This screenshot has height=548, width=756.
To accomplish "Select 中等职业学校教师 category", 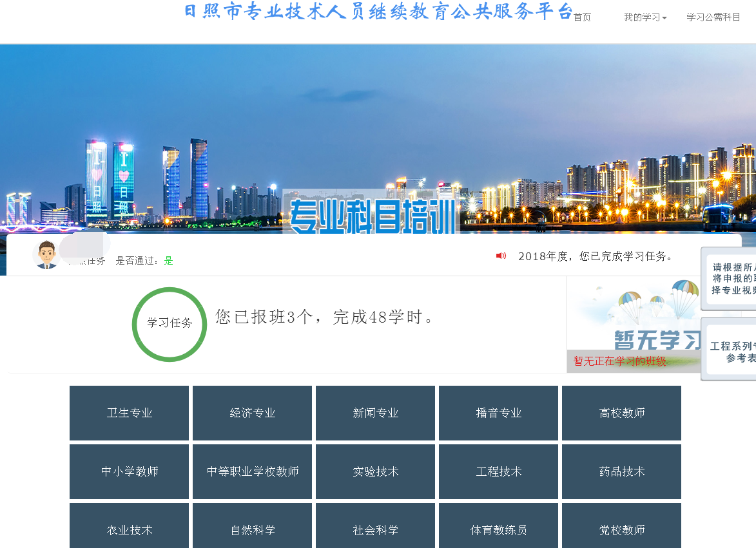I will 252,472.
